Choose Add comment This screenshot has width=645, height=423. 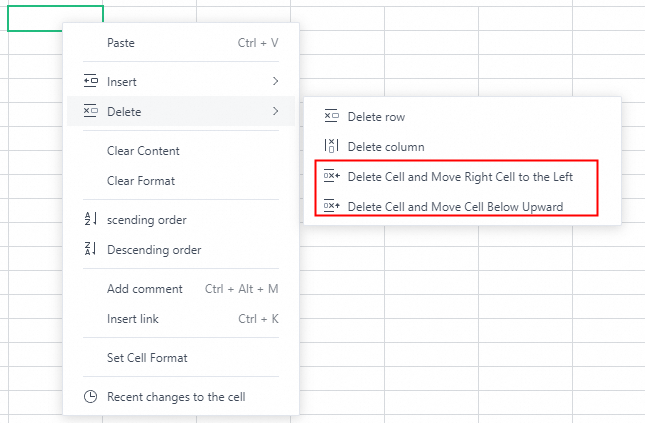(145, 289)
